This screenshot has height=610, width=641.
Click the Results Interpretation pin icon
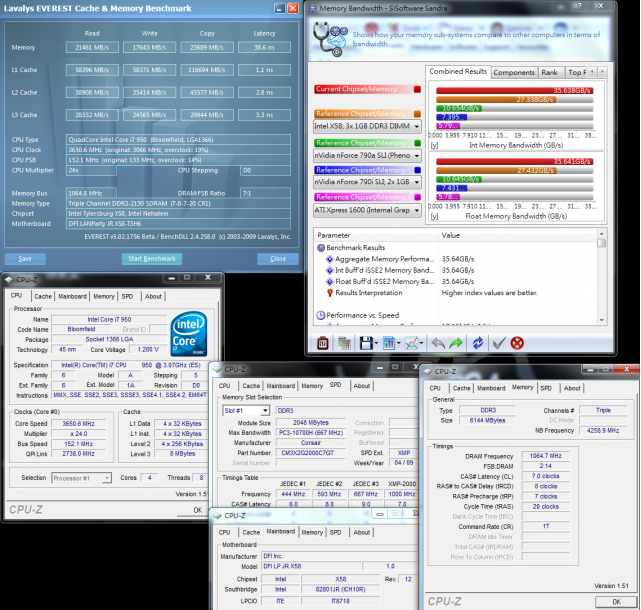tap(330, 293)
